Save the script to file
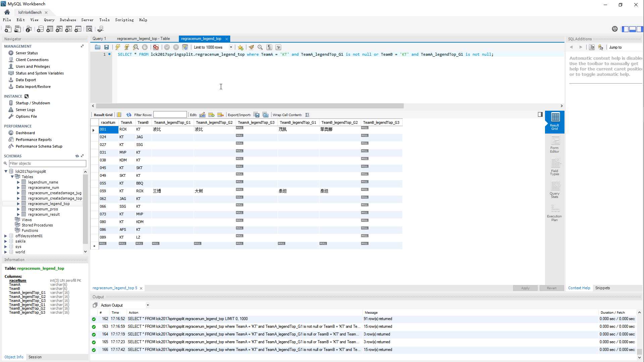 (x=106, y=47)
